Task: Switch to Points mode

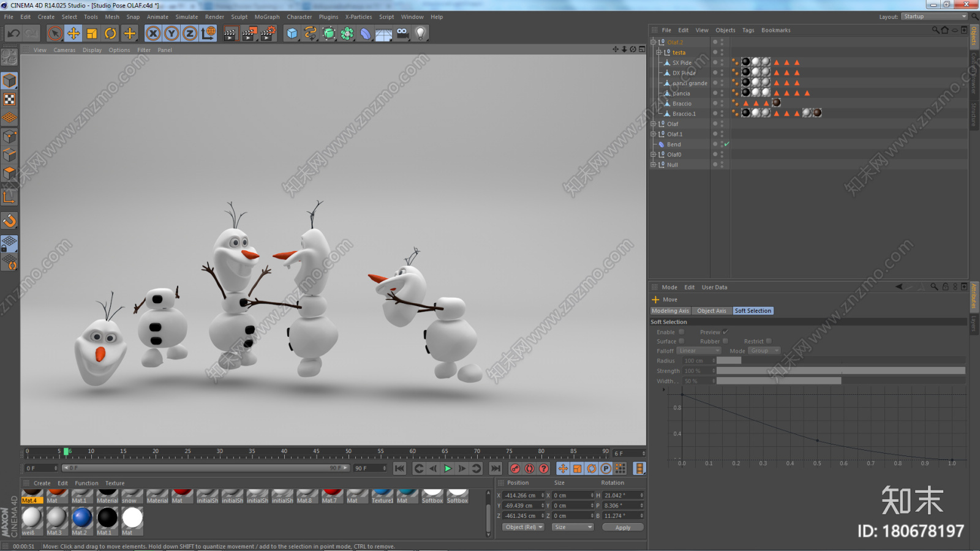Action: (9, 137)
